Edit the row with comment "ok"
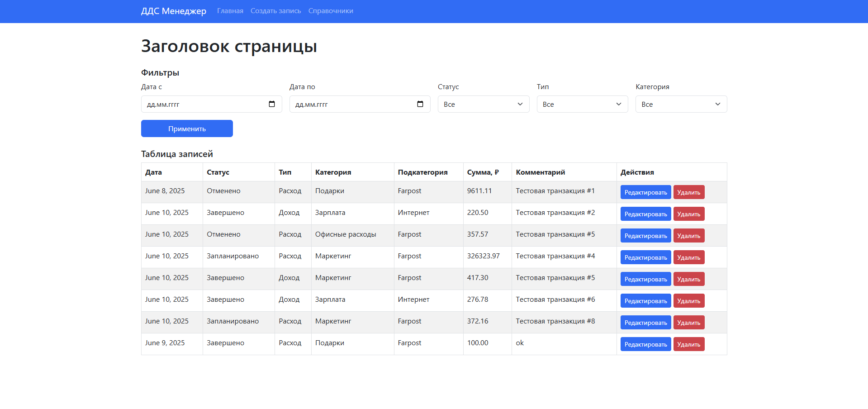 (645, 344)
